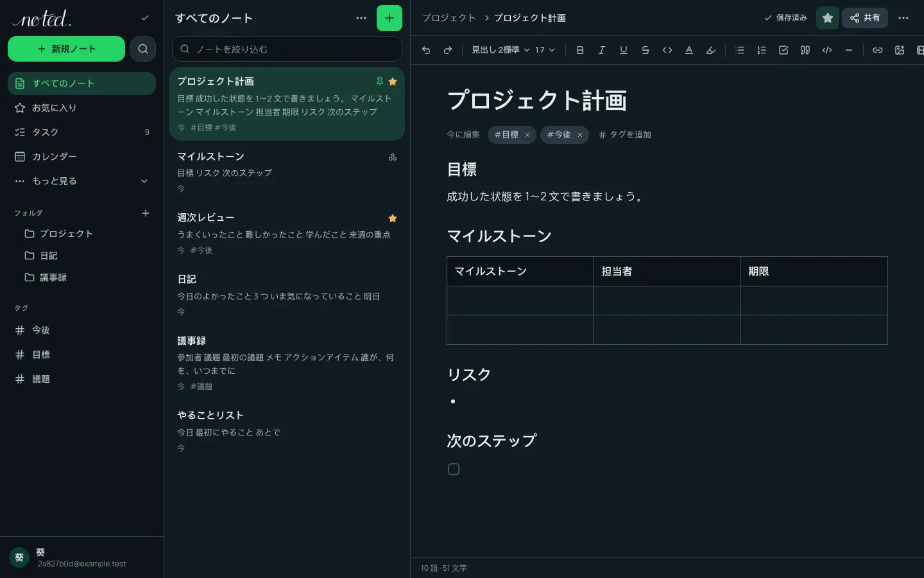This screenshot has height=578, width=924.
Task: Insert an image using the toolbar
Action: (900, 50)
